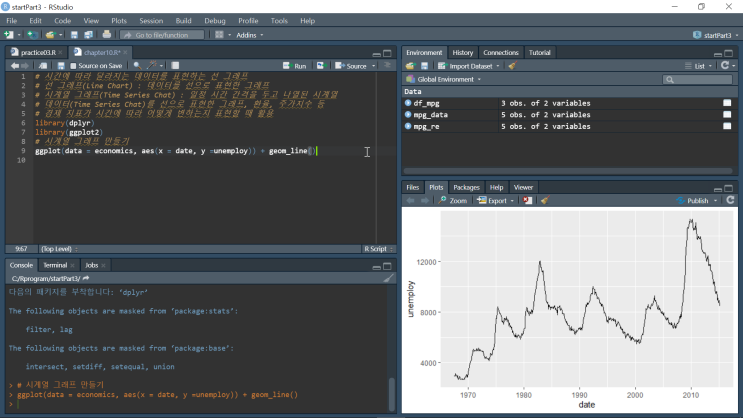
Task: Go forward to next source location arrow
Action: click(25, 66)
